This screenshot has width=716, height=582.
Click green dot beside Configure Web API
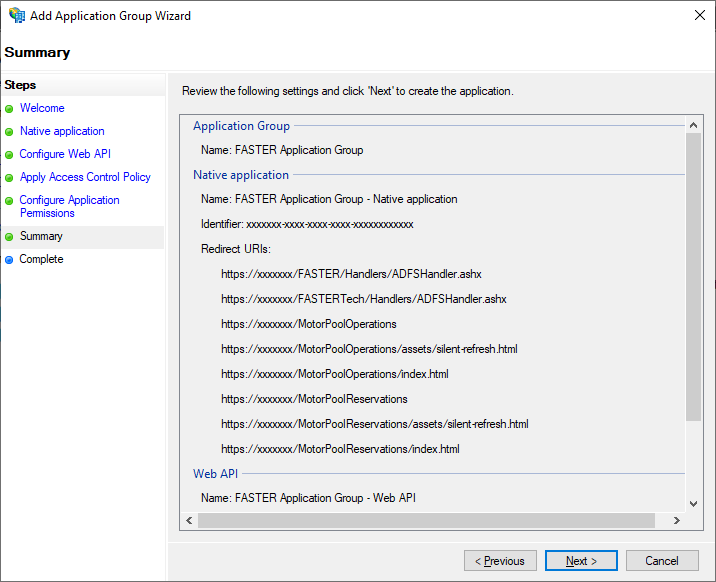[9, 155]
